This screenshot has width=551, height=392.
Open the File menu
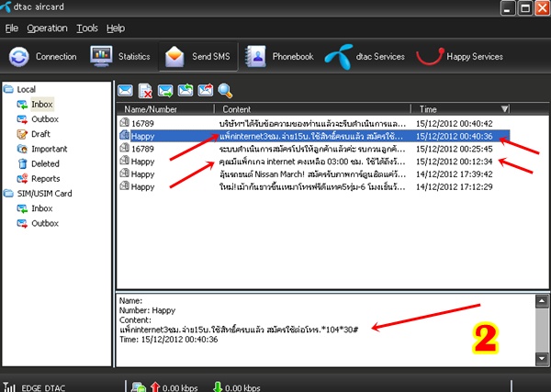click(x=12, y=28)
